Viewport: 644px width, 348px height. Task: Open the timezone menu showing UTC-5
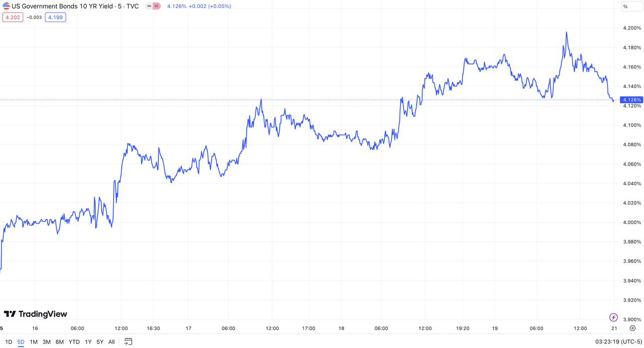point(618,341)
